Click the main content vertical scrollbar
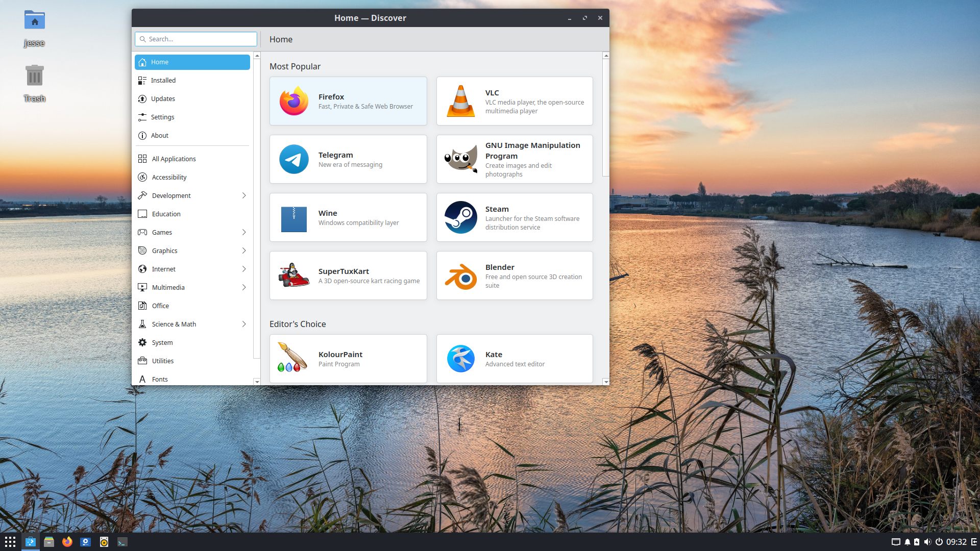Image resolution: width=980 pixels, height=551 pixels. tap(606, 117)
